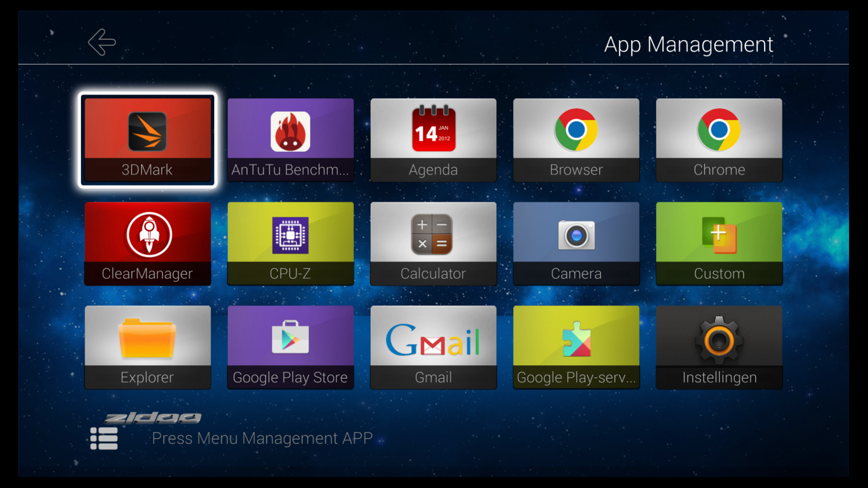Launch the Camera app

click(x=576, y=244)
